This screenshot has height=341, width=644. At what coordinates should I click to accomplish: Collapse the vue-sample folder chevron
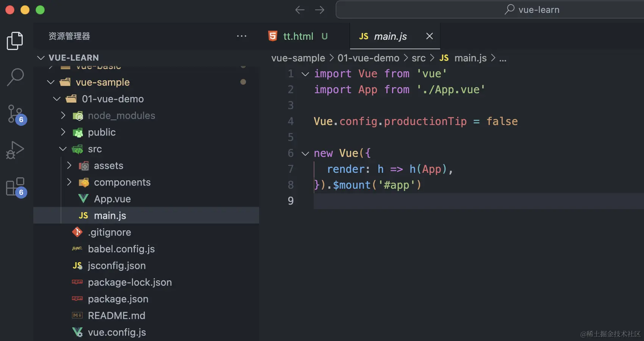click(x=51, y=82)
